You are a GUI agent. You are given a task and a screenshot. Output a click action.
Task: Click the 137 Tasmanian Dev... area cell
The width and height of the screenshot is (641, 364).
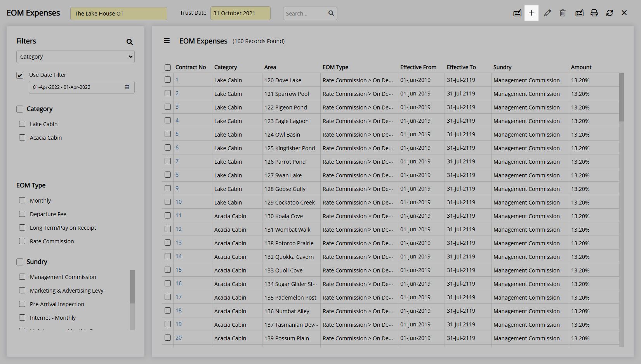(291, 325)
